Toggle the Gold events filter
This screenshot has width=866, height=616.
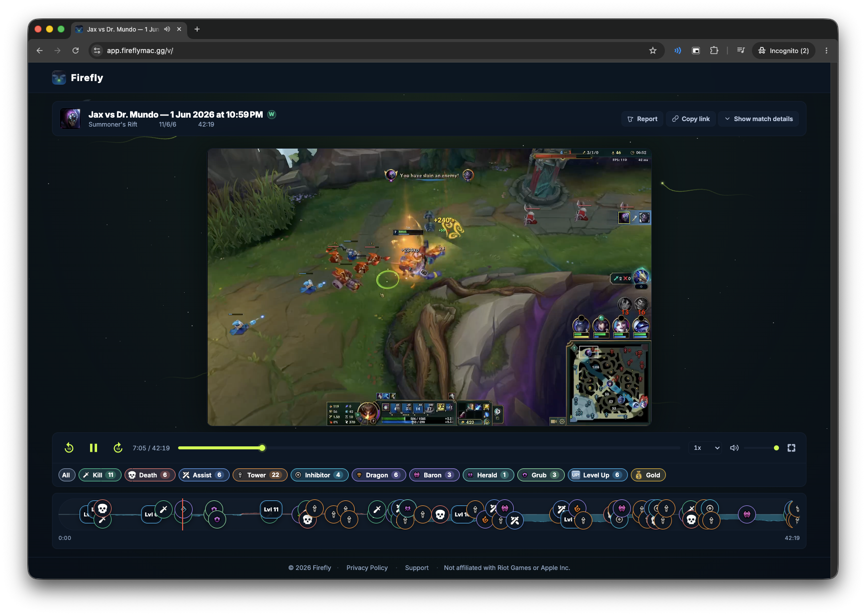point(648,475)
